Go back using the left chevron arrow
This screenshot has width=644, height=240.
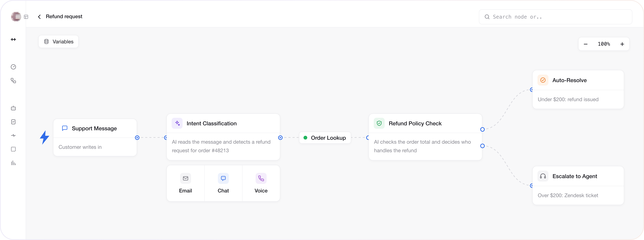(39, 17)
